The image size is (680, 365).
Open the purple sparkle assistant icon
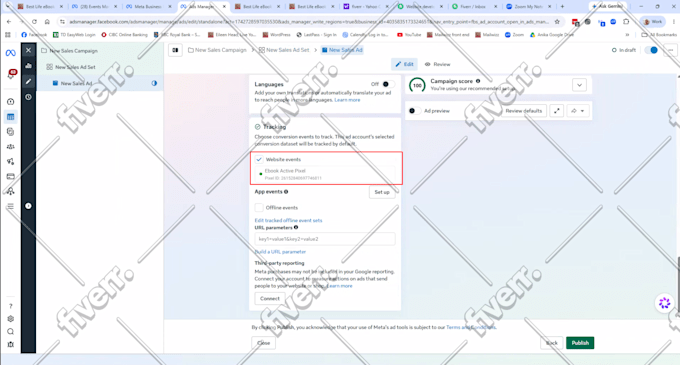click(664, 303)
